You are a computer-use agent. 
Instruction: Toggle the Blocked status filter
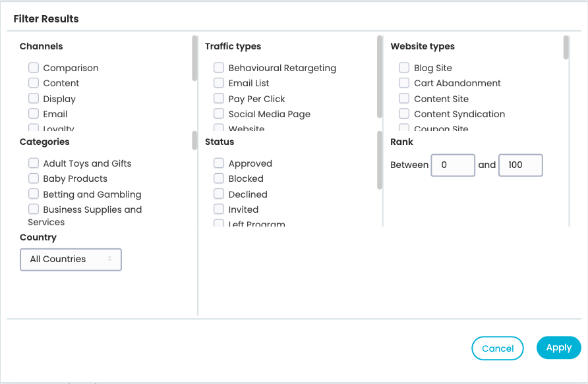[x=219, y=178]
